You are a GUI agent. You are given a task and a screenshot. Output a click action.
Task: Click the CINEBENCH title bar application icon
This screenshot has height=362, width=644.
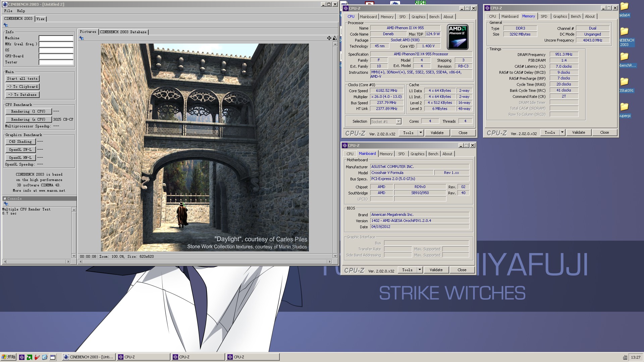click(x=5, y=4)
